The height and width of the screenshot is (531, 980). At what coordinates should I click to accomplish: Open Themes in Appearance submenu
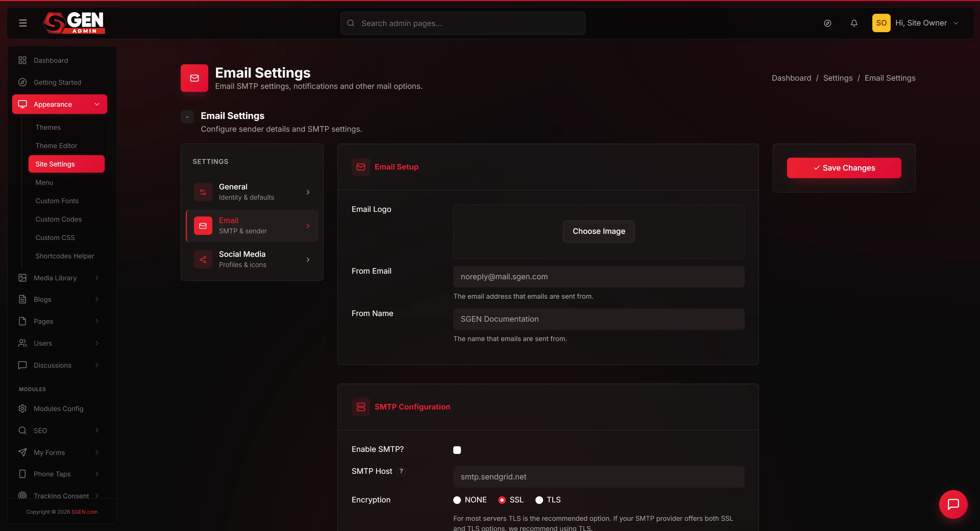pyautogui.click(x=48, y=127)
